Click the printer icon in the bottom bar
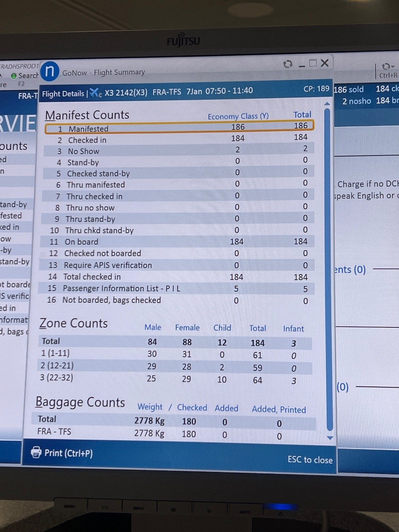This screenshot has width=399, height=532. [36, 452]
